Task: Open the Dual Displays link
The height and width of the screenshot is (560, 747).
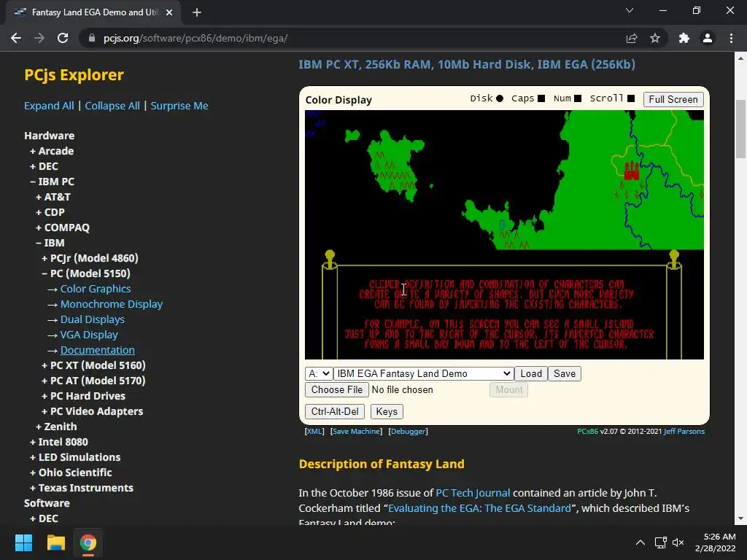Action: 93,319
